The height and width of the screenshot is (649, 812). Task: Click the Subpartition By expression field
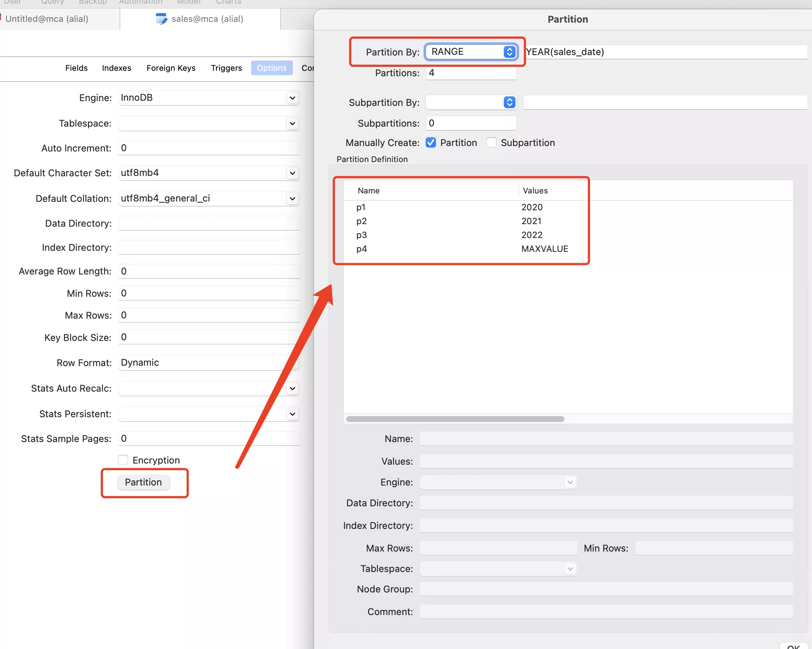pyautogui.click(x=665, y=103)
